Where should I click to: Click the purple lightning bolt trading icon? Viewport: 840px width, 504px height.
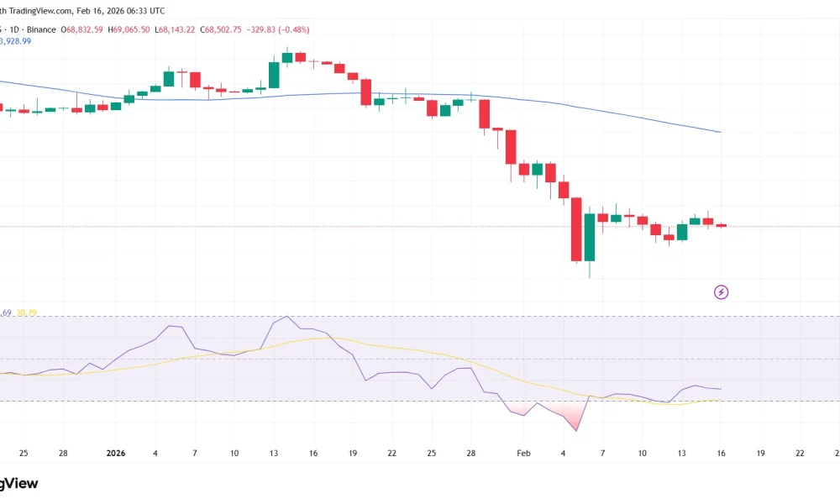[721, 291]
